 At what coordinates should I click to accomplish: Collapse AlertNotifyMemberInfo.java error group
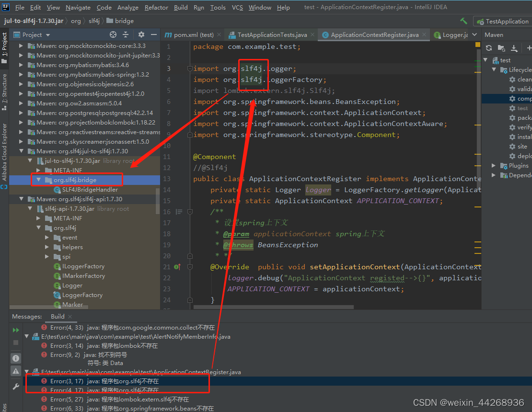[x=26, y=336]
